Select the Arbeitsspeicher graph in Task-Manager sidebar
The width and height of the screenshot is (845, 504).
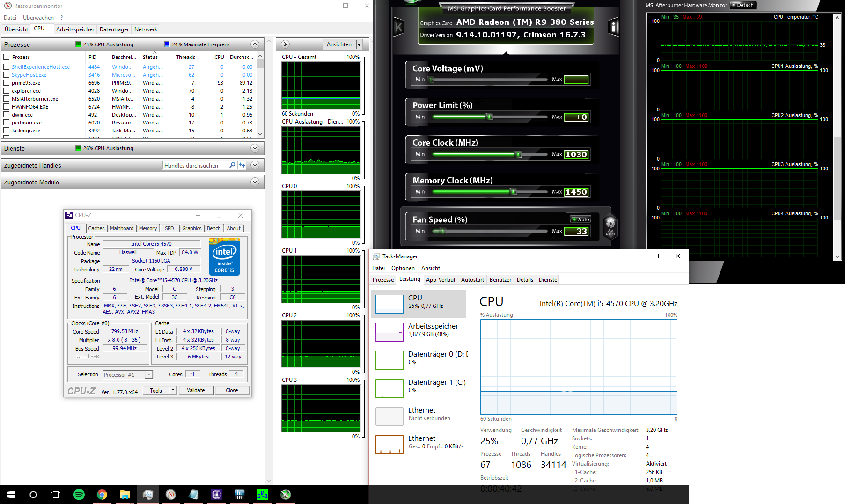pos(389,332)
